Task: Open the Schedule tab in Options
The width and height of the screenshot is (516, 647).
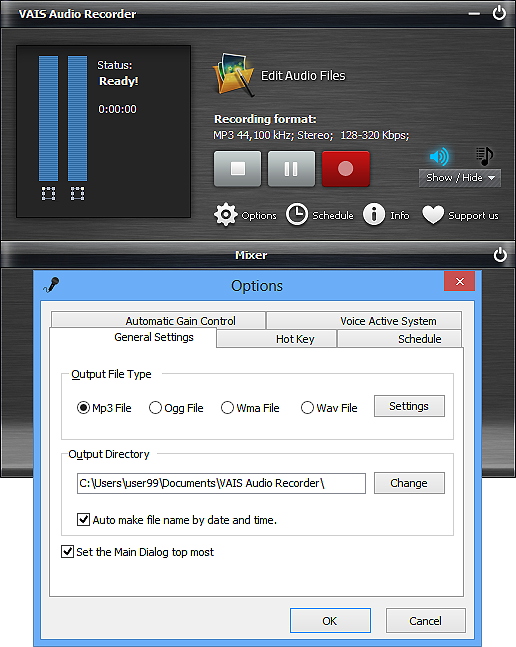Action: [x=399, y=339]
